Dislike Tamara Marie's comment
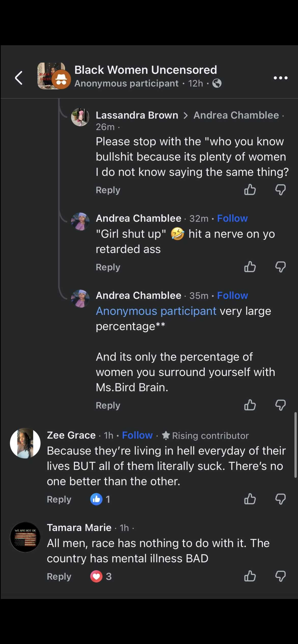The image size is (298, 644). pos(280,576)
